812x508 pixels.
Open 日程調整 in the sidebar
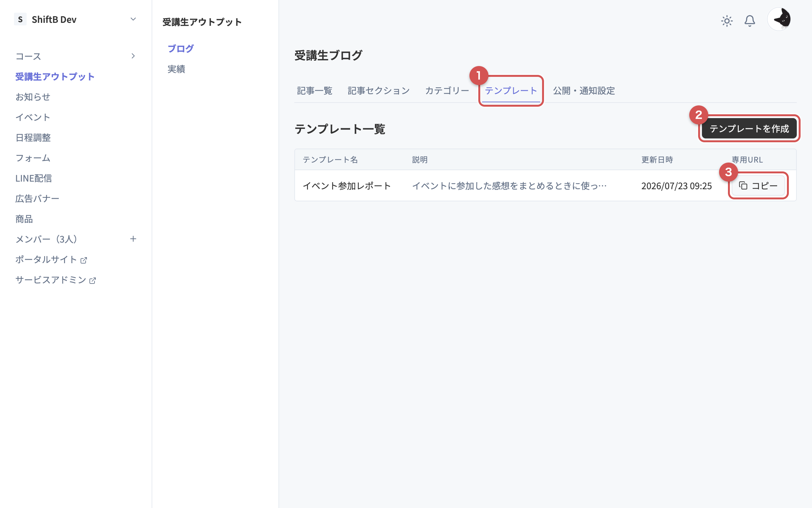(33, 137)
